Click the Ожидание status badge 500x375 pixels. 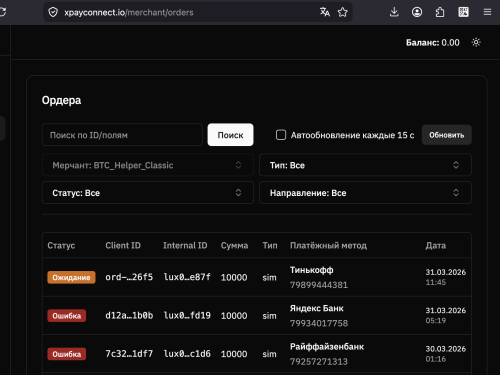(71, 277)
